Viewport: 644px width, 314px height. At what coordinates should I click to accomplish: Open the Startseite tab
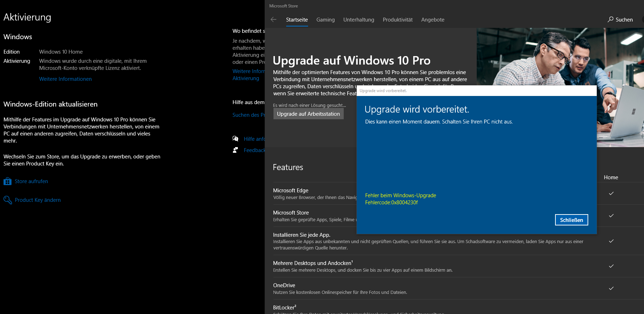click(297, 20)
